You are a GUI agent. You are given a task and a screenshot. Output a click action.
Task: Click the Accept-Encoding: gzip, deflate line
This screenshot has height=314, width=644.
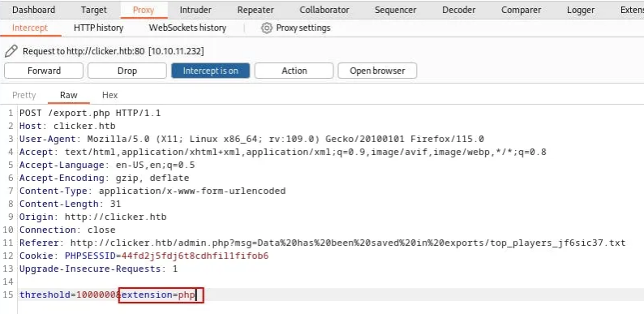point(105,178)
